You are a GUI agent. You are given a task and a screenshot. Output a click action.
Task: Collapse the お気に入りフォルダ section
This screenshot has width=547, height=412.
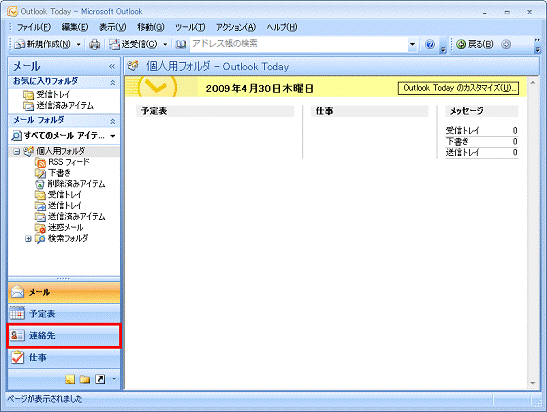[x=113, y=82]
